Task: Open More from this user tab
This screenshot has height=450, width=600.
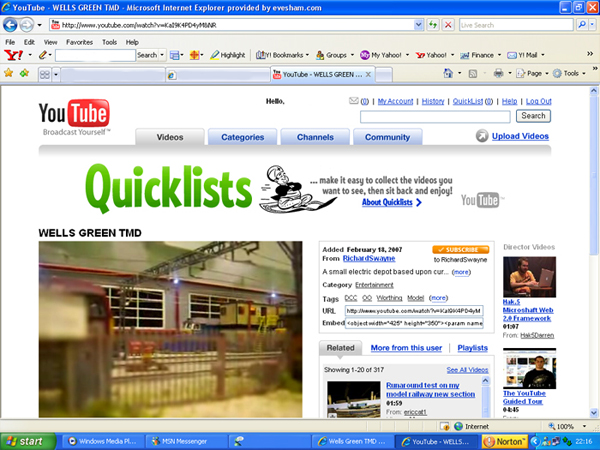Action: coord(406,348)
